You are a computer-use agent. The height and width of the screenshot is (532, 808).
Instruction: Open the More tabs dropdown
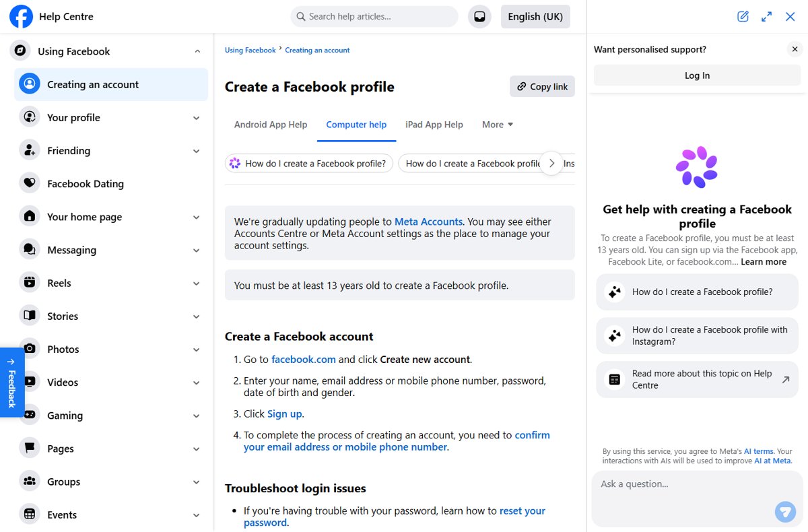point(498,125)
